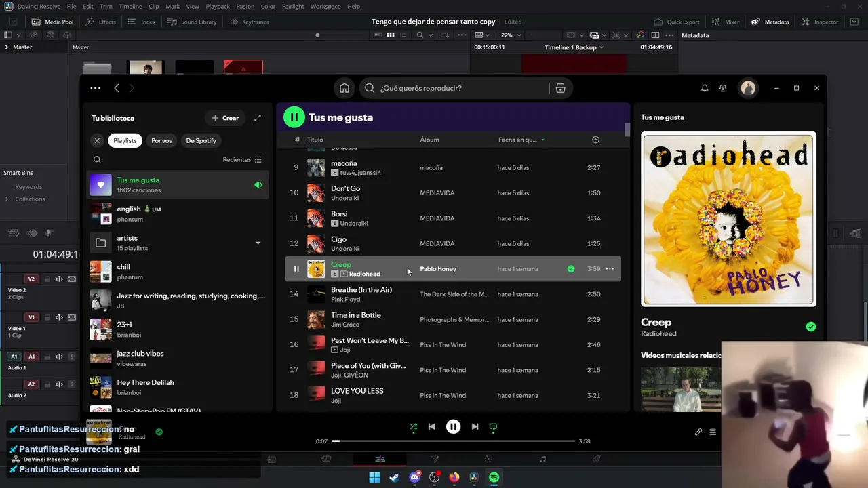
Task: Select the De Spotify filter chip
Action: 201,140
